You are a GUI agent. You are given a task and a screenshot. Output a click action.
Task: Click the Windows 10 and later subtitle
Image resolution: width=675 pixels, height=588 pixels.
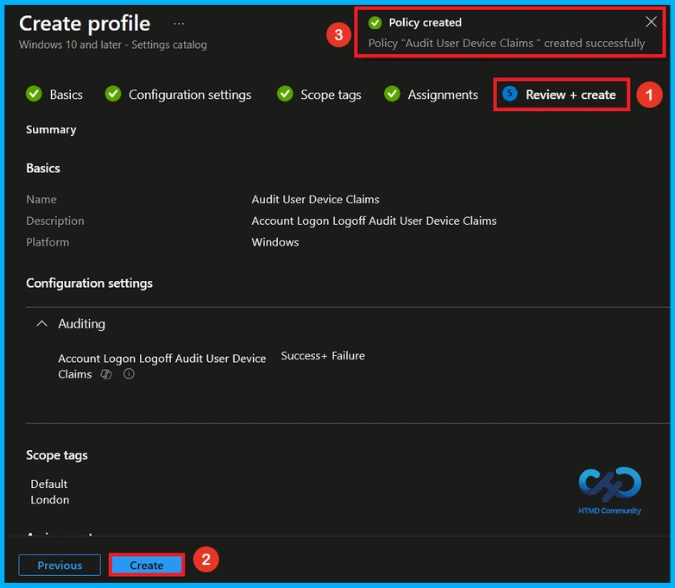pyautogui.click(x=113, y=45)
